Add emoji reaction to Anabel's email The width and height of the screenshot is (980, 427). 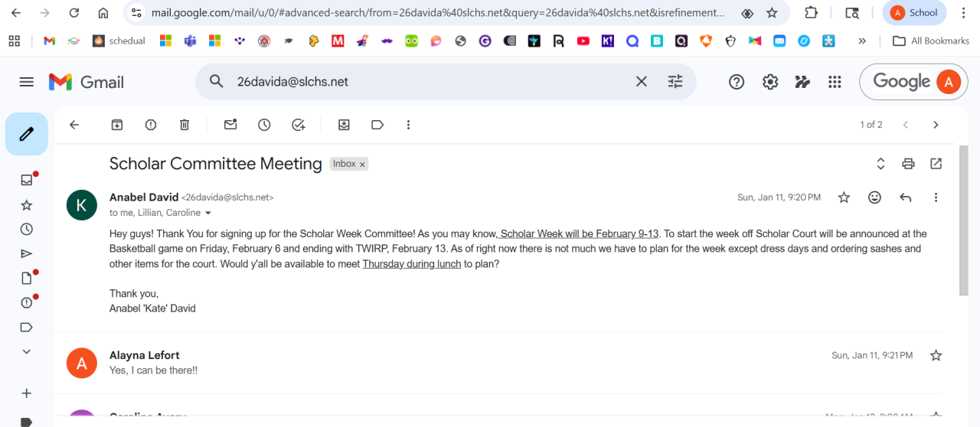coord(874,197)
